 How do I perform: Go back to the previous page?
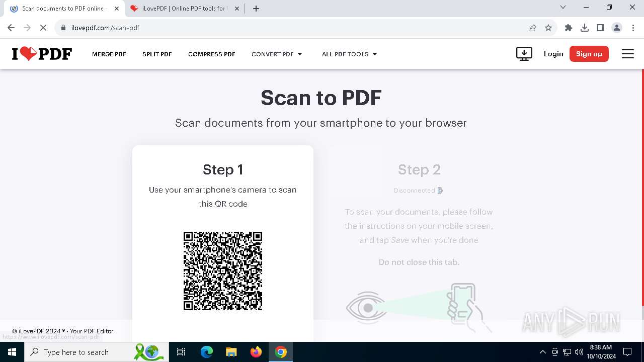(11, 28)
